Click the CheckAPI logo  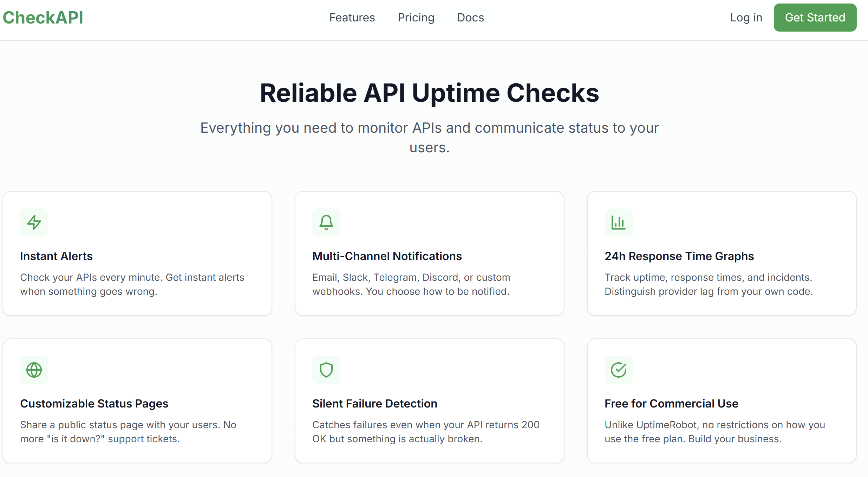(43, 17)
